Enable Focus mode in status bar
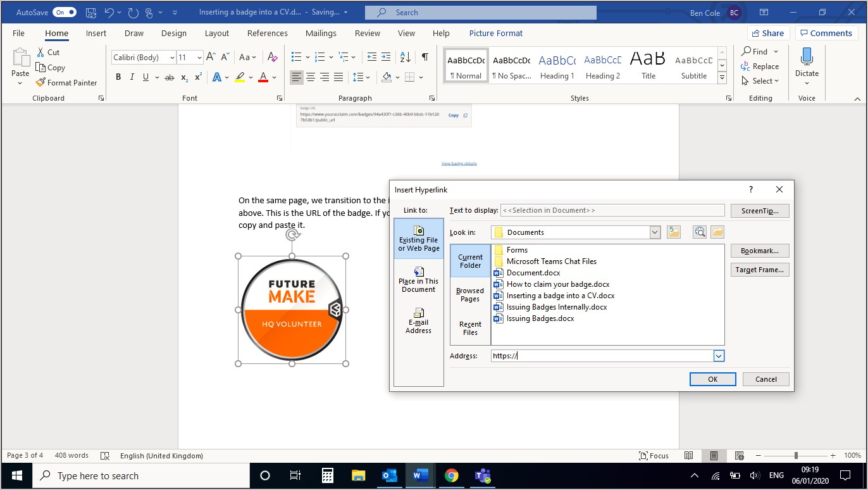 coord(654,455)
